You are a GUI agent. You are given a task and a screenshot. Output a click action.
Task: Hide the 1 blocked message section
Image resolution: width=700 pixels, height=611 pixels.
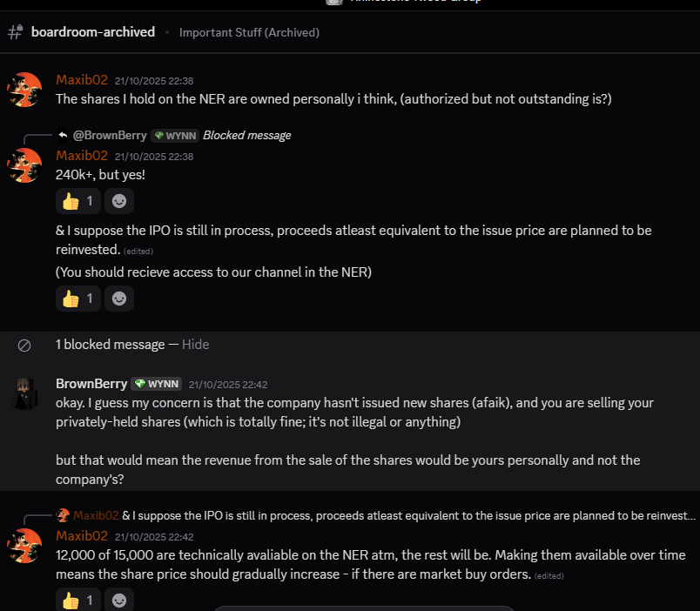[195, 345]
